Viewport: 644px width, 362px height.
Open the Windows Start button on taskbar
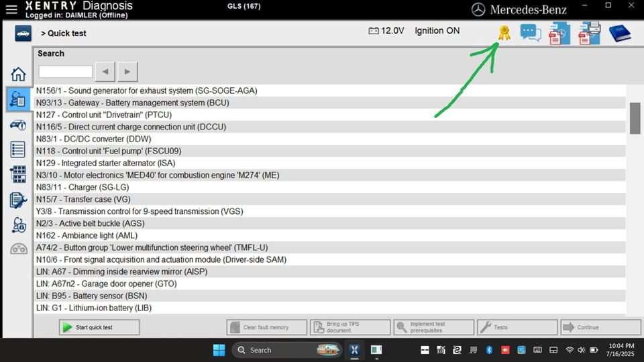[219, 350]
